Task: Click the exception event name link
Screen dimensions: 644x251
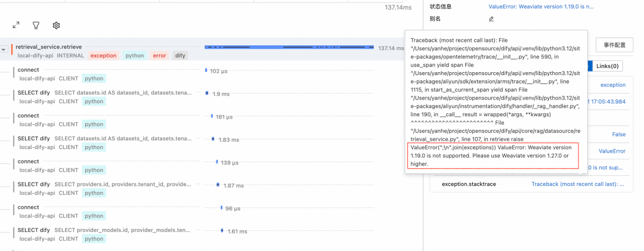Action: coord(612,85)
